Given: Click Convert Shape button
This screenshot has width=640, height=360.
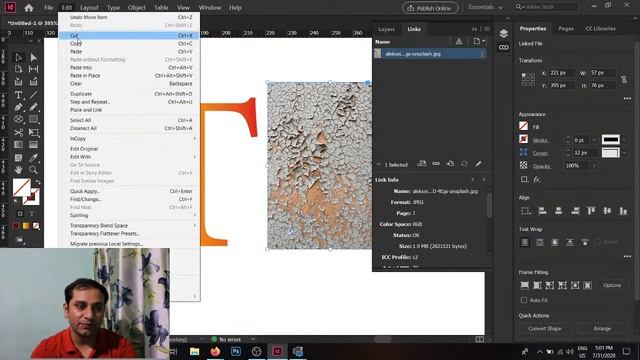Looking at the screenshot, I should click(x=545, y=329).
